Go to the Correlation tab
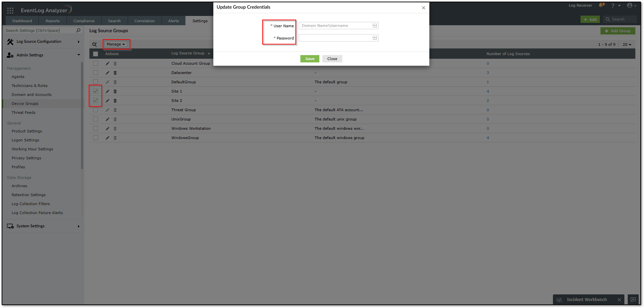 pyautogui.click(x=145, y=21)
